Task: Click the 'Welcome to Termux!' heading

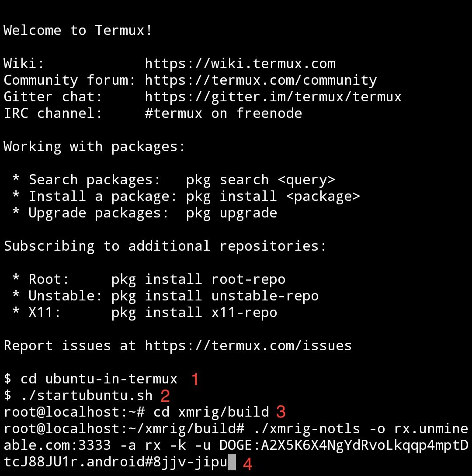Action: (x=78, y=31)
